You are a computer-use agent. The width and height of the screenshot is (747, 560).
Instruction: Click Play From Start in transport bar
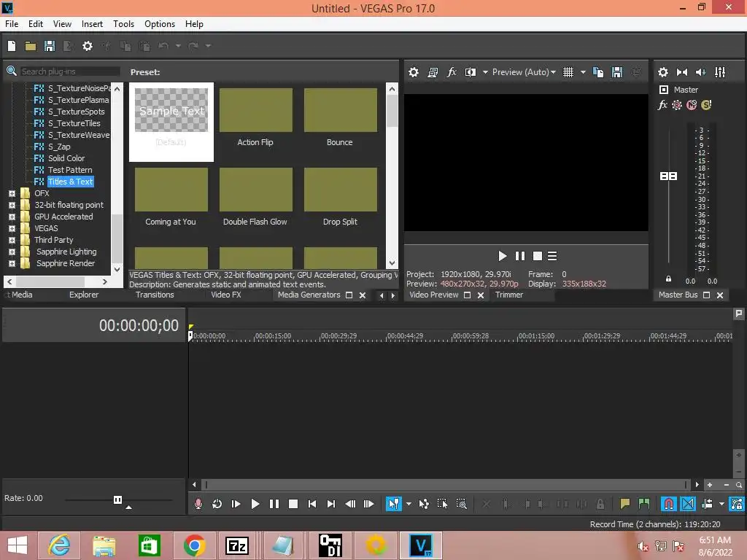(x=236, y=504)
